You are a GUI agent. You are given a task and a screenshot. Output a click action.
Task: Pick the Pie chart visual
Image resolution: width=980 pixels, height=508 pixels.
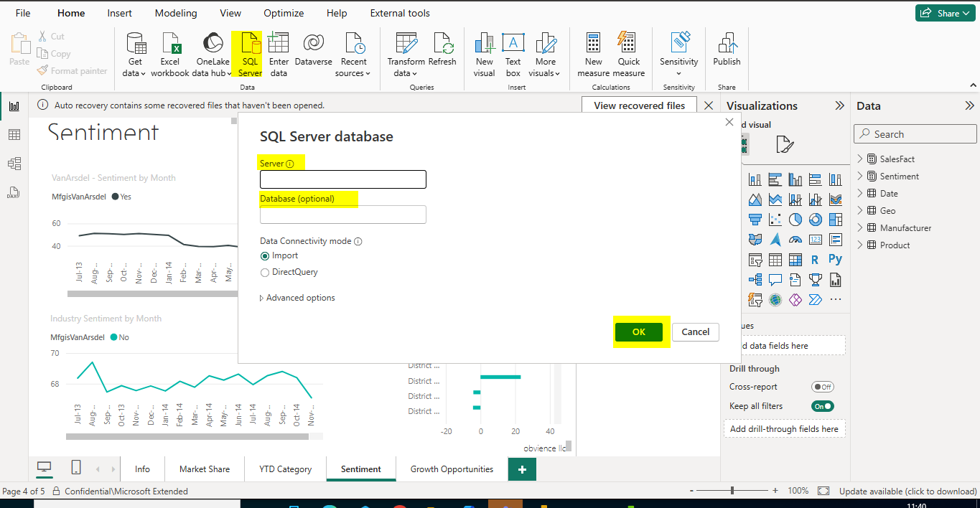795,220
